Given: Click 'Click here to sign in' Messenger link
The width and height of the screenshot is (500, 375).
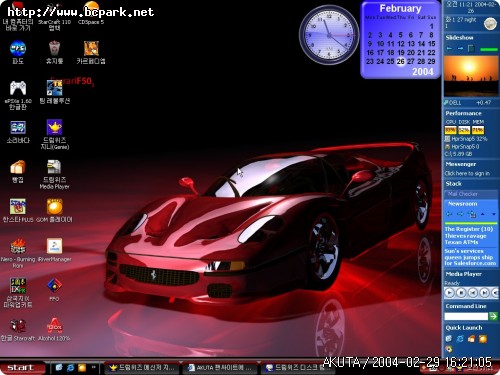Looking at the screenshot, I should tap(467, 173).
